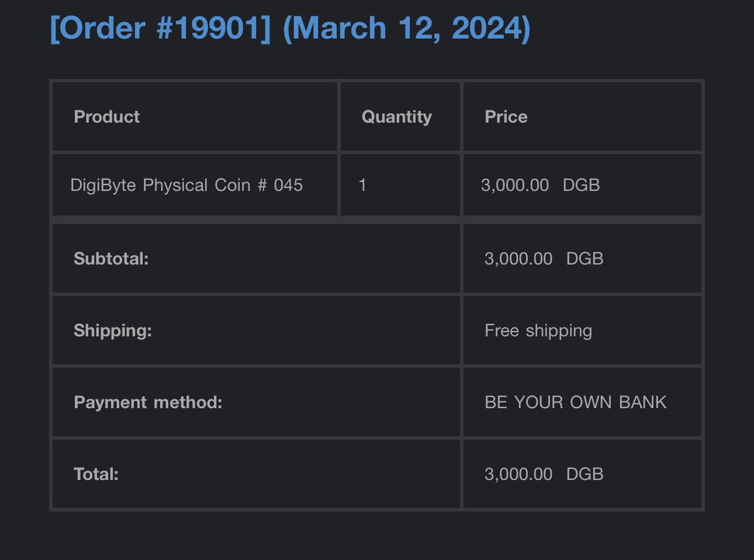Click the subtotal amount 3,000.00 DGB
This screenshot has height=560, width=754.
[544, 259]
